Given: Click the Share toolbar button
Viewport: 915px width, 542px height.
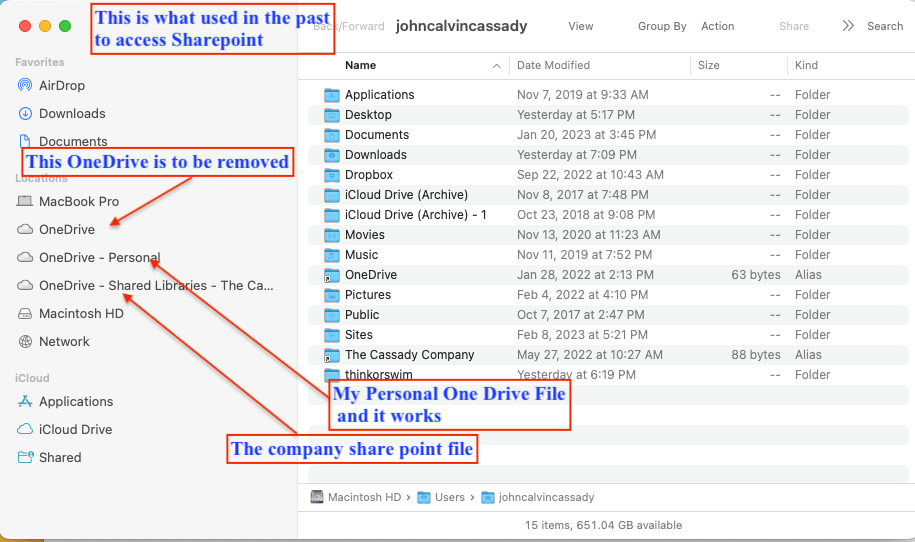Looking at the screenshot, I should pyautogui.click(x=794, y=26).
